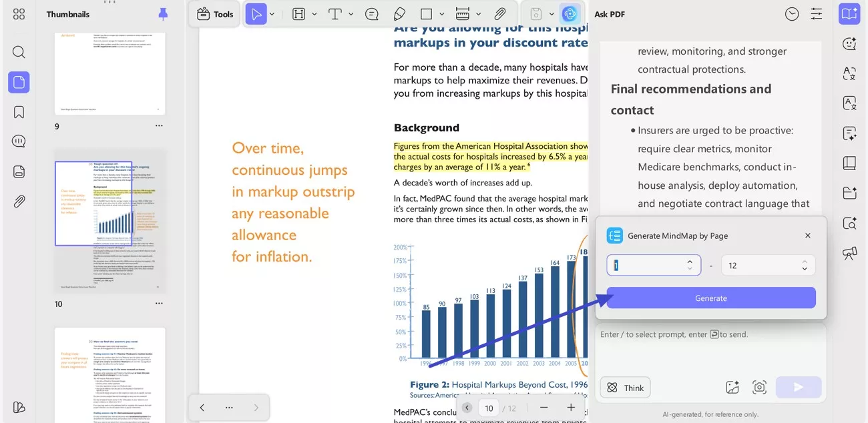The width and height of the screenshot is (868, 423).
Task: Select the page 10 thumbnail
Action: tap(110, 220)
